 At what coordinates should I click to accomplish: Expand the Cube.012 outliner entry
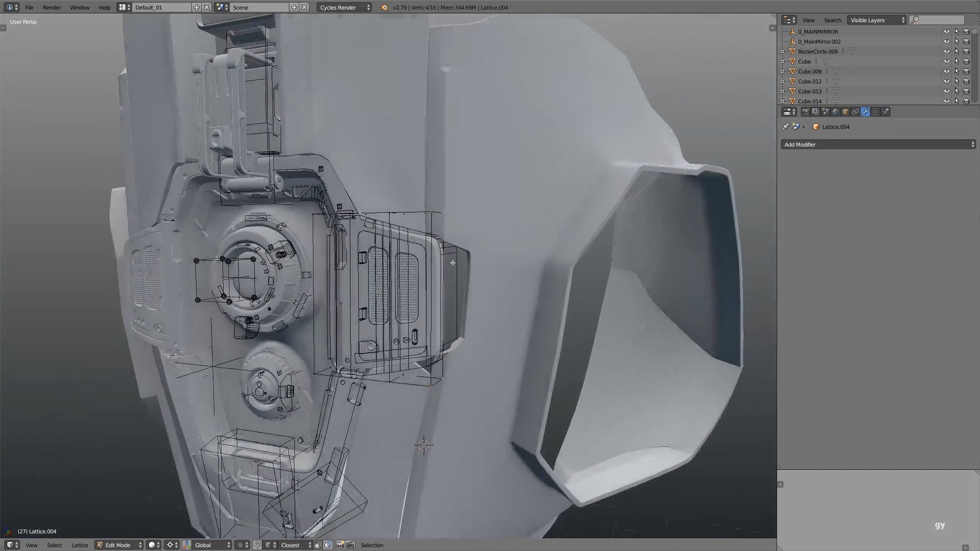(782, 81)
